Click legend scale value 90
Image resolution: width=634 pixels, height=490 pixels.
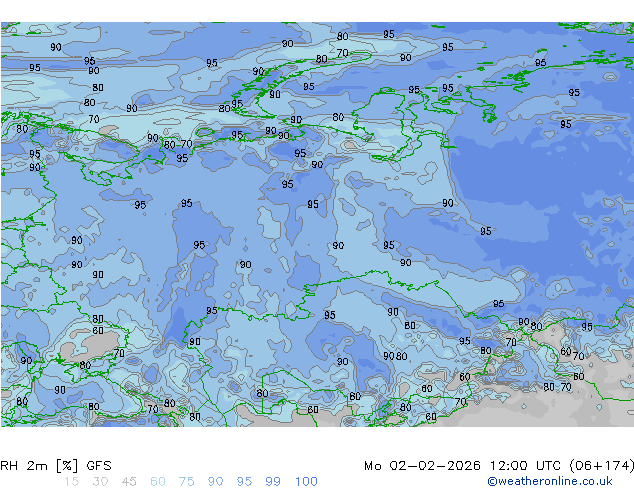pos(215,482)
